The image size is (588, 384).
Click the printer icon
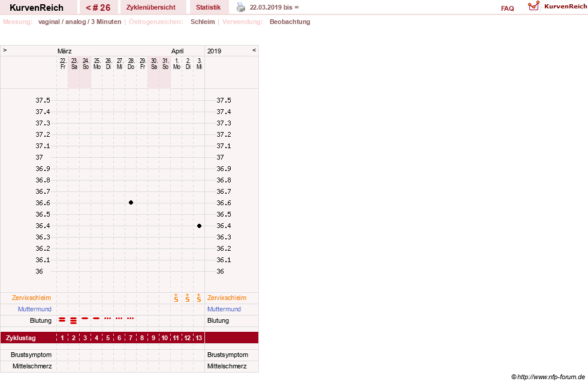241,7
